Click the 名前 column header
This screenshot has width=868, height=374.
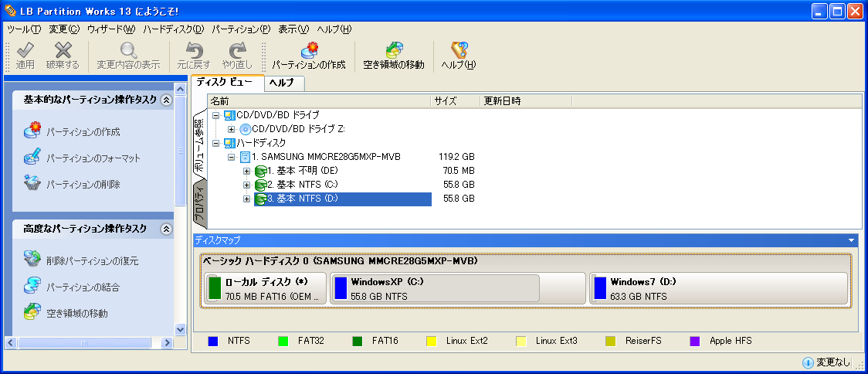(319, 101)
